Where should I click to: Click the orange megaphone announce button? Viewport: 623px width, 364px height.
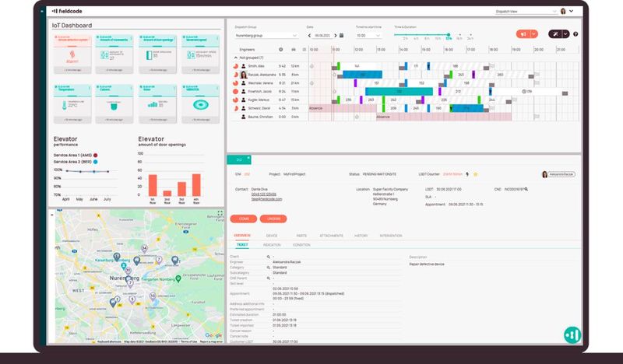point(523,34)
